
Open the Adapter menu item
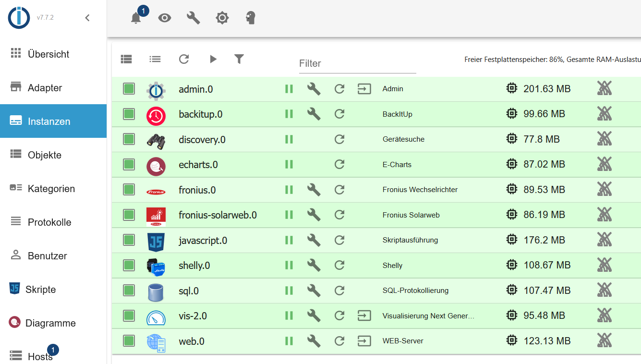(45, 88)
